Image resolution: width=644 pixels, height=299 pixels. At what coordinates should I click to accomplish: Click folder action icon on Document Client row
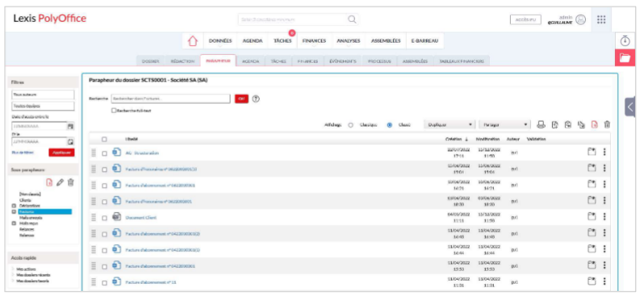(x=591, y=217)
